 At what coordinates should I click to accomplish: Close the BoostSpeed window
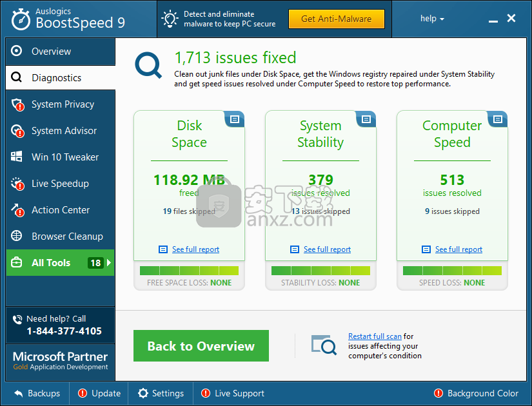pyautogui.click(x=511, y=18)
